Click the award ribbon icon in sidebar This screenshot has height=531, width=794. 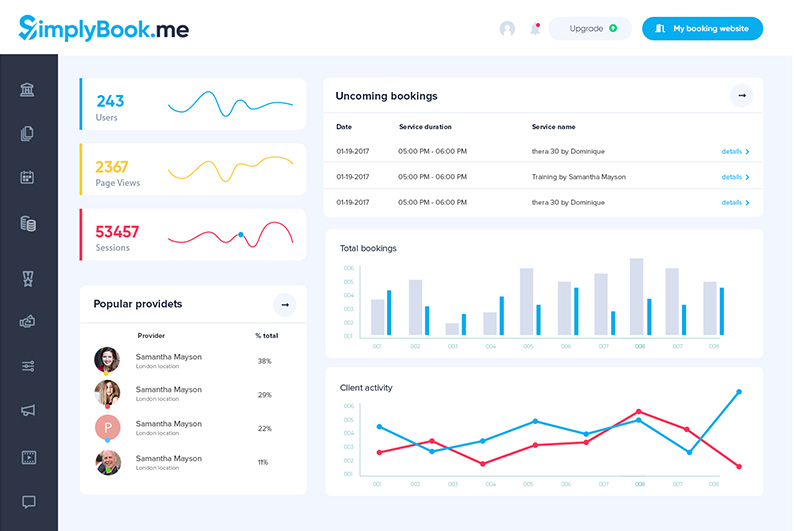click(x=28, y=278)
